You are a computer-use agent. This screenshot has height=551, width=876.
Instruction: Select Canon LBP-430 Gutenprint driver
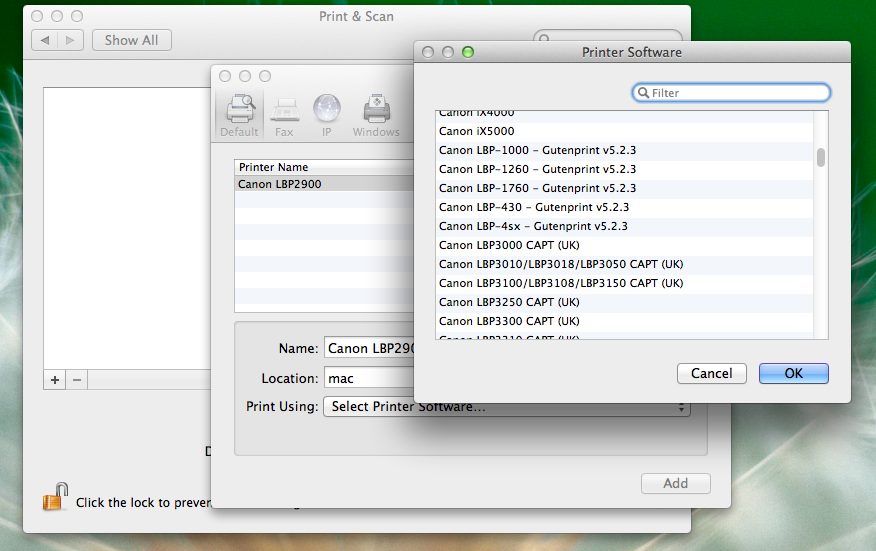pyautogui.click(x=624, y=207)
